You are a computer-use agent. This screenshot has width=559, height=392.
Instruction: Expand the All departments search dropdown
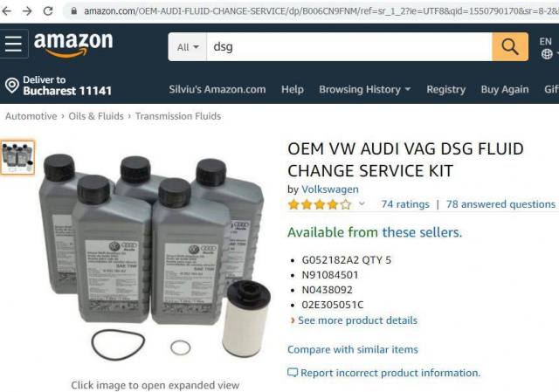[188, 46]
